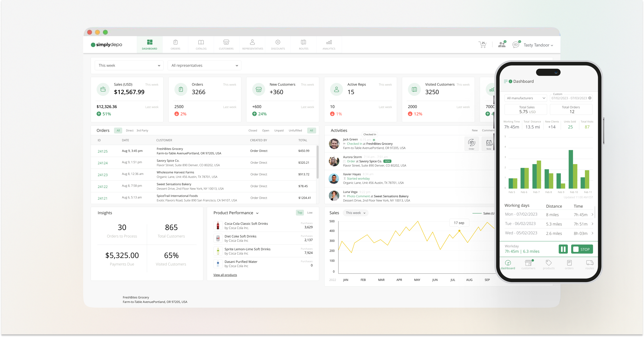This screenshot has width=644, height=337.
Task: Open the Routes section
Action: click(303, 44)
